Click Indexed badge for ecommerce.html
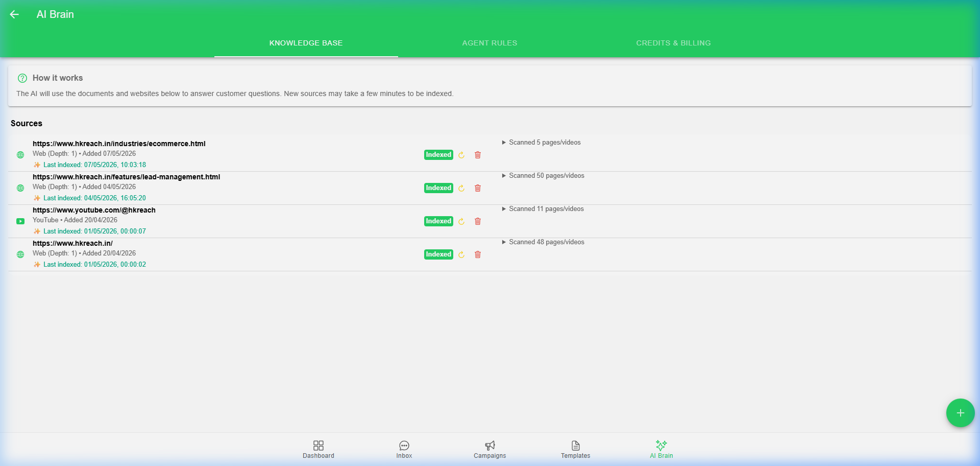 [x=438, y=155]
